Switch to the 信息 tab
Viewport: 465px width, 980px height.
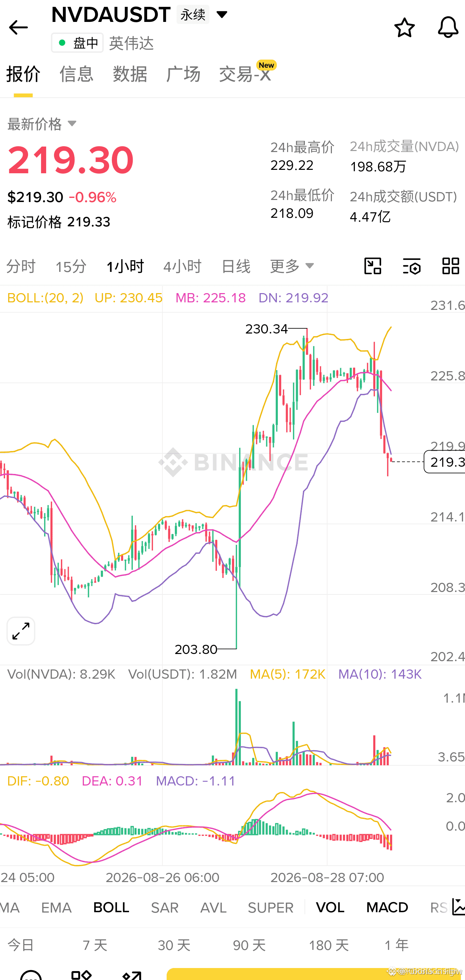[76, 74]
